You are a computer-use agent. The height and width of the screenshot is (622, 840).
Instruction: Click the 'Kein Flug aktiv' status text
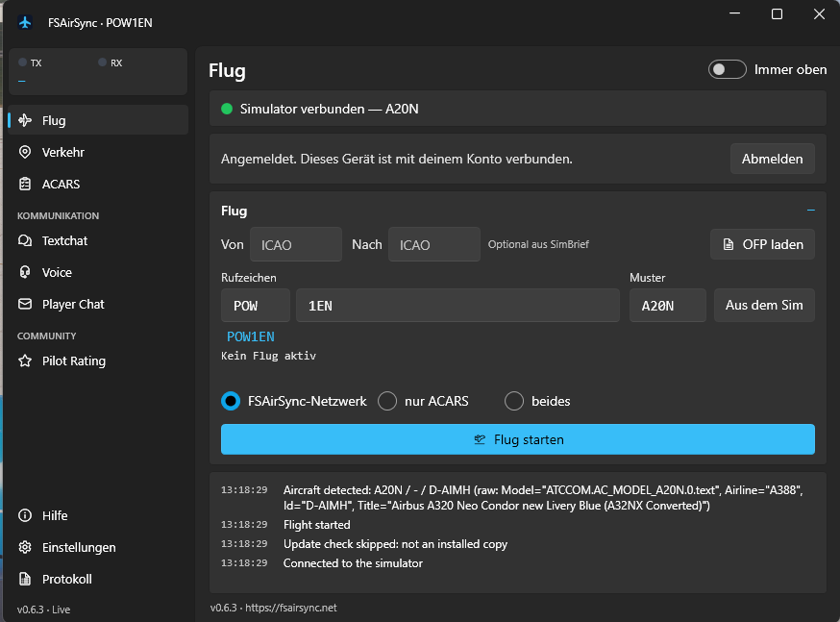[268, 356]
